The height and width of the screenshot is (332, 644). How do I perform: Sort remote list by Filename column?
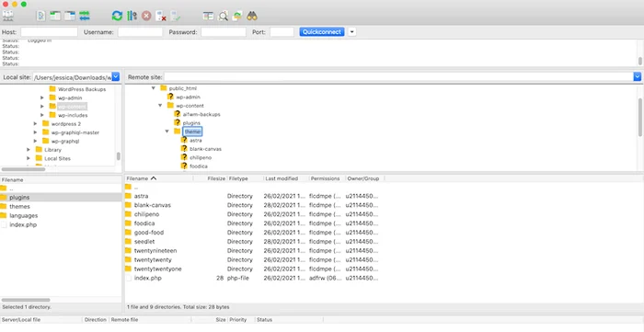[159, 178]
